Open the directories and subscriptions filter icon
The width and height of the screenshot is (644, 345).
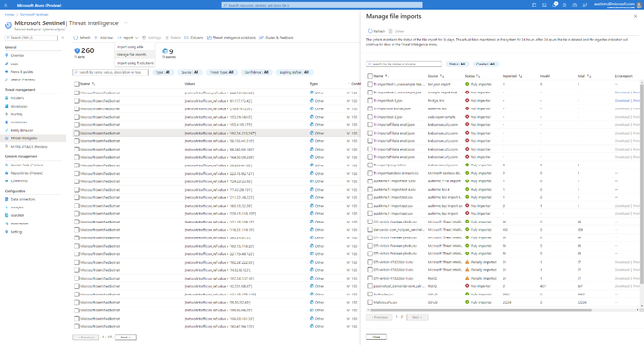(544, 5)
